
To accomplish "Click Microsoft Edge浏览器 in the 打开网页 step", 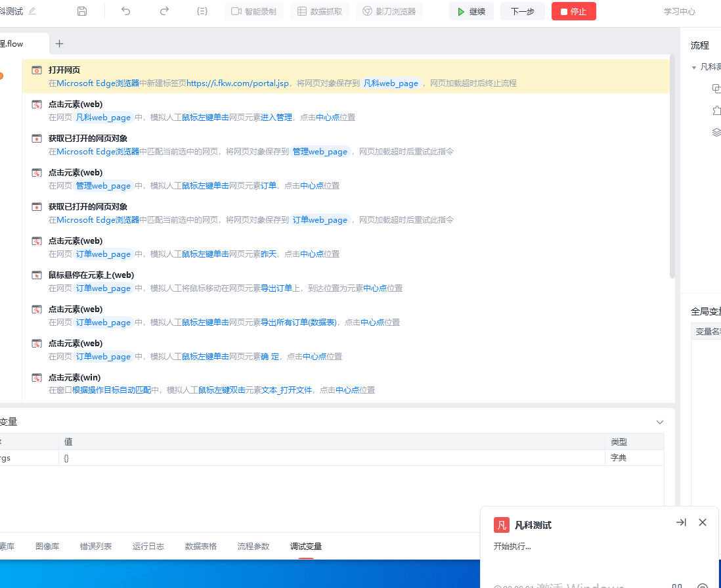I will coord(98,83).
